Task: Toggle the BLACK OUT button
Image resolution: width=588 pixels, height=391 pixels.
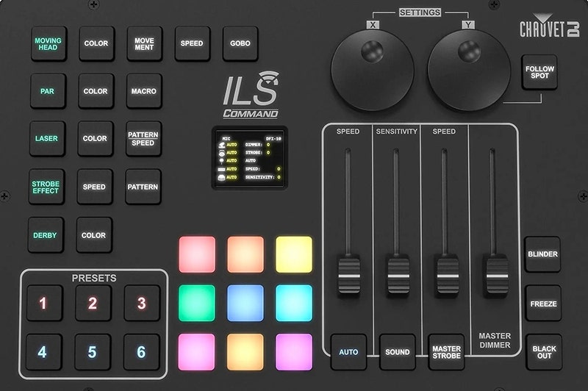Action: (x=544, y=352)
